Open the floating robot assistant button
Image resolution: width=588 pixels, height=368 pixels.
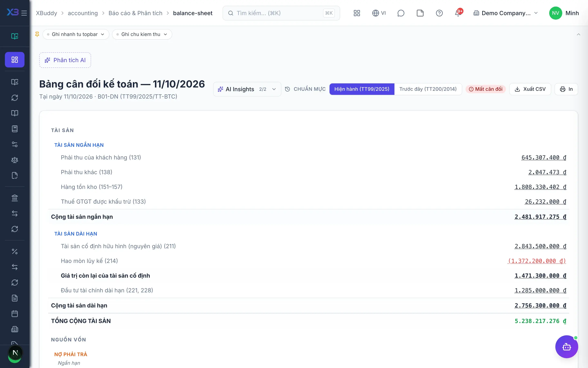(566, 347)
